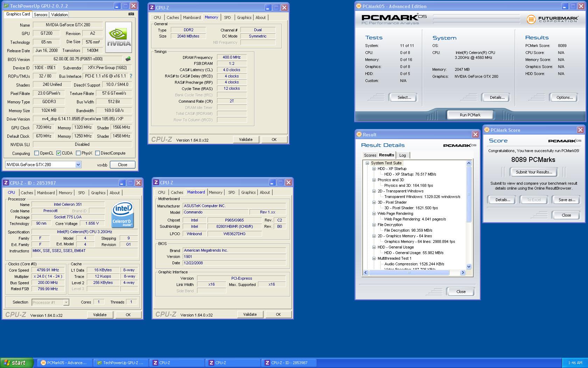
Task: Click the PCMark Score window title icon
Action: (x=486, y=130)
